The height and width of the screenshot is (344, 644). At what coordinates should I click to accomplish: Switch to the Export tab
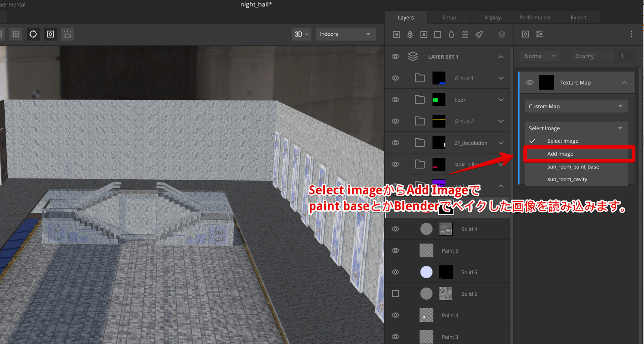[578, 17]
